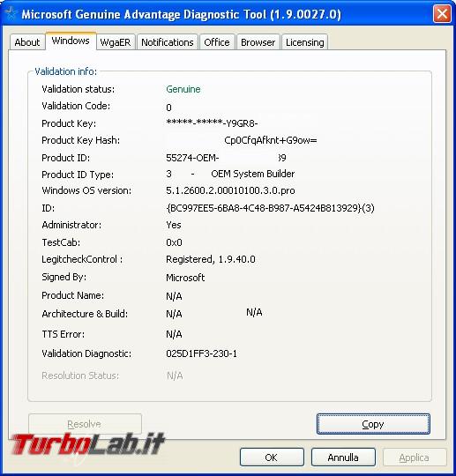
Task: Click LegitcheckControl value Registered, 1.9.40.0
Action: 211,259
